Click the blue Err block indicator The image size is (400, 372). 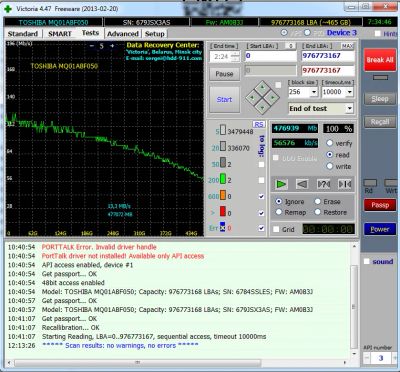223,227
